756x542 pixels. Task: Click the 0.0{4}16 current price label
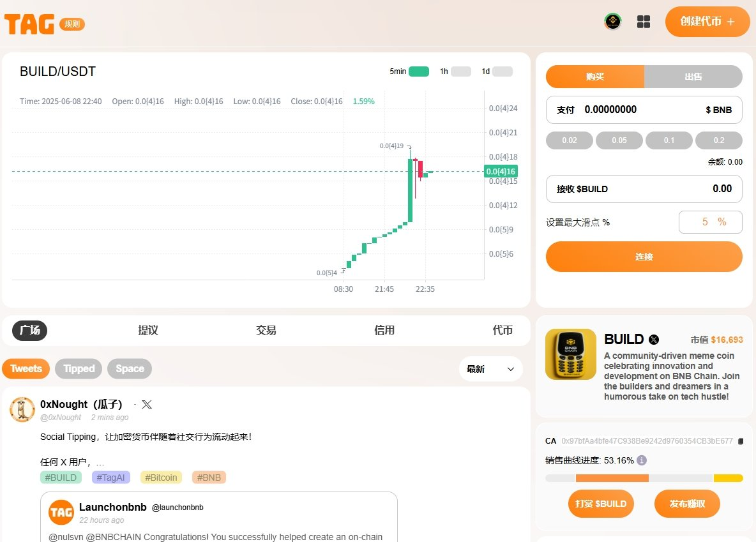[501, 171]
